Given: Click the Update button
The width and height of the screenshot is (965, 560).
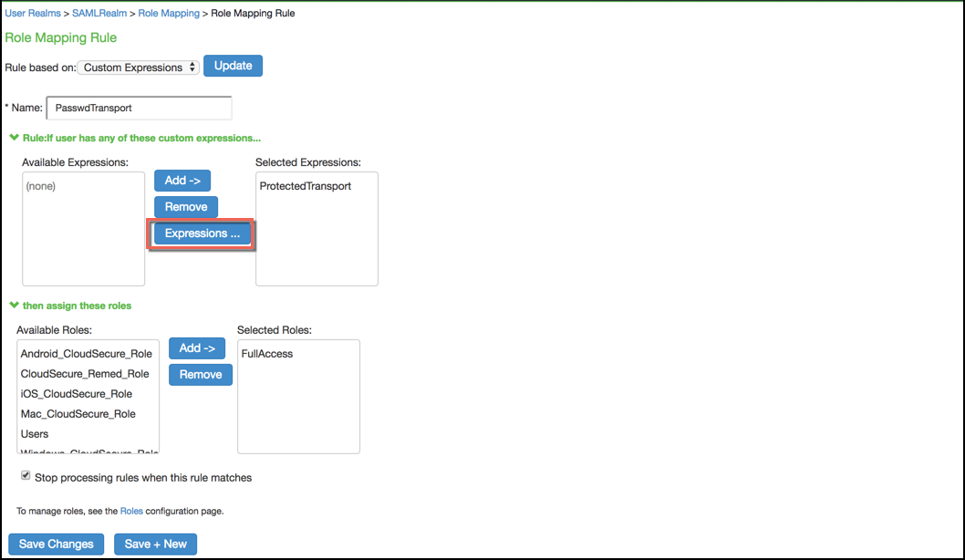Looking at the screenshot, I should coord(233,66).
